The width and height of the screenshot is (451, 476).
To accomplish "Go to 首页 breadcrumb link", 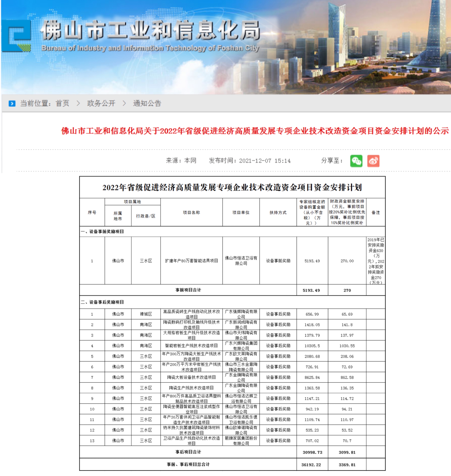I will pyautogui.click(x=62, y=103).
